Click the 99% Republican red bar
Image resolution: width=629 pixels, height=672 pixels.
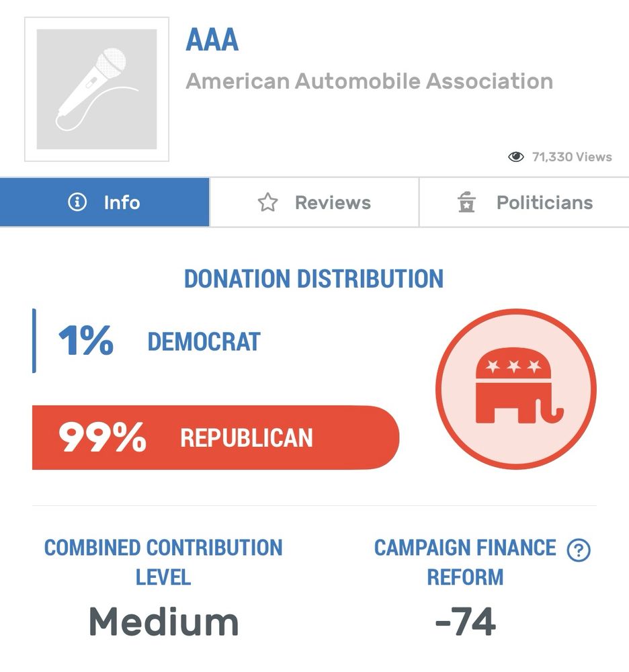pyautogui.click(x=215, y=437)
